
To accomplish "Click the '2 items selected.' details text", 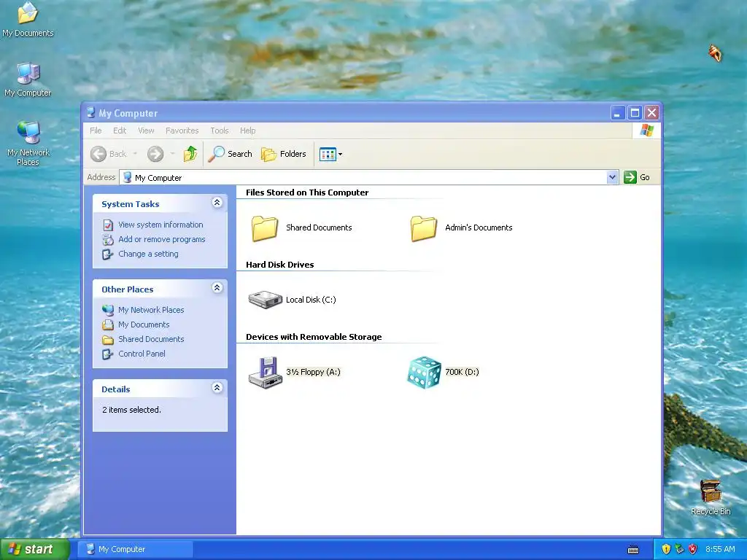I will 131,410.
